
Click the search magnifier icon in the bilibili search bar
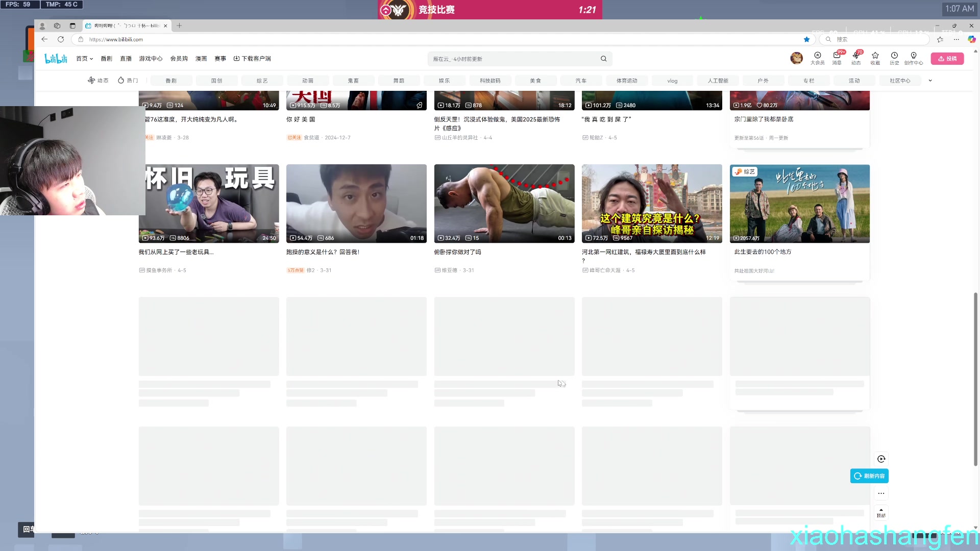tap(603, 59)
